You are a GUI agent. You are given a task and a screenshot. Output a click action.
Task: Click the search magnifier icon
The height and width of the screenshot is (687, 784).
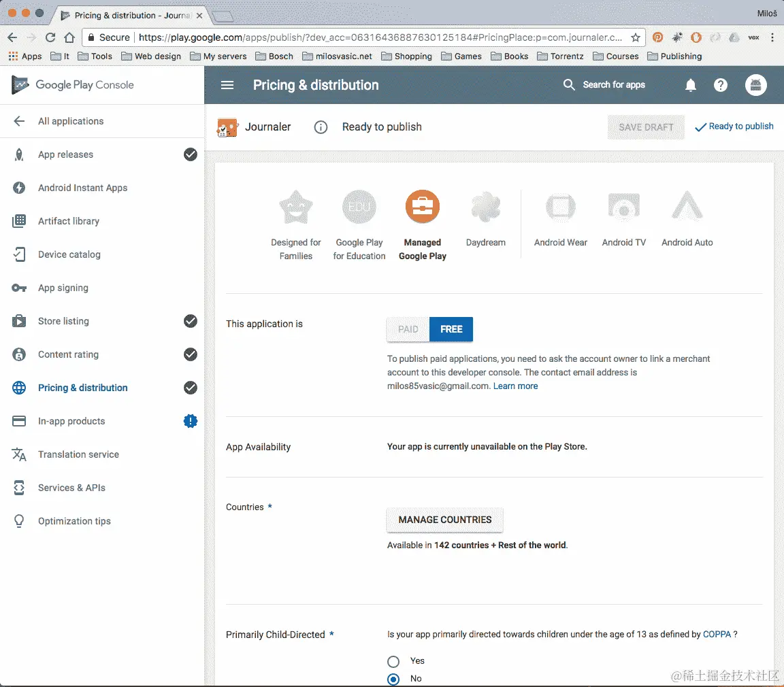point(568,84)
